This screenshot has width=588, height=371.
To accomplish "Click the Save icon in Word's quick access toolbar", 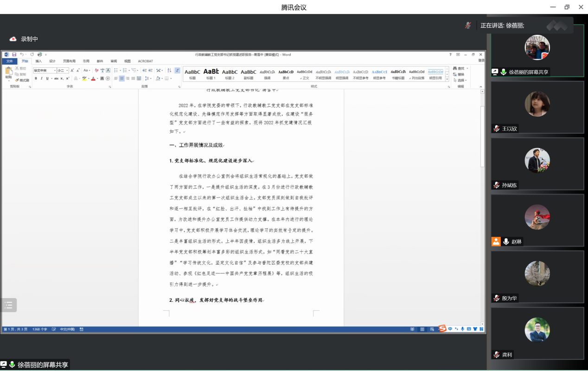I will (x=14, y=55).
